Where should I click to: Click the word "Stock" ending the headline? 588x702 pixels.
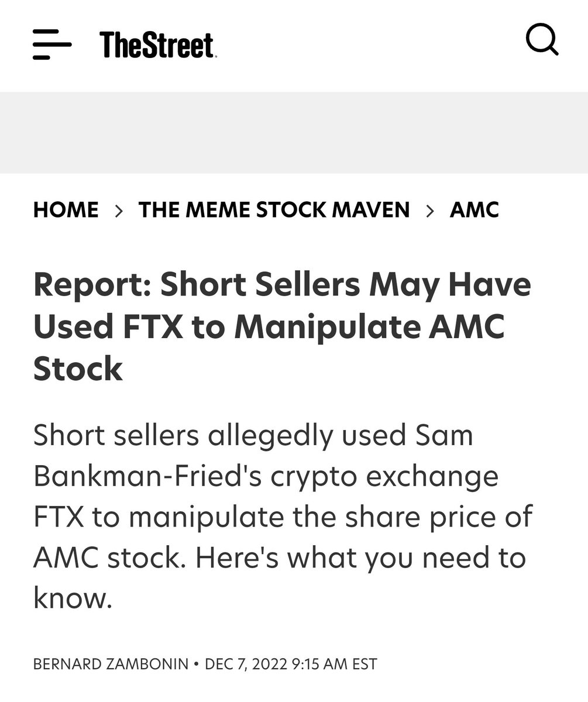[x=78, y=369]
